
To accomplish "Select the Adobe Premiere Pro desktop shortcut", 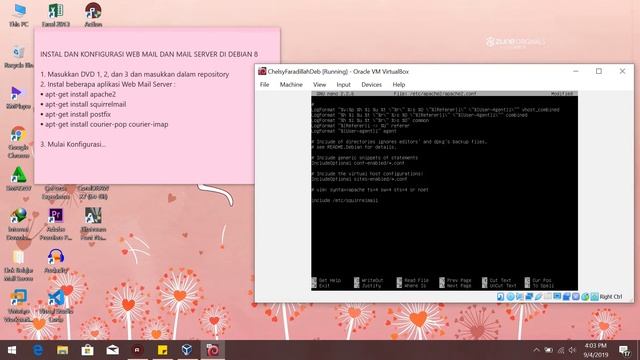I will (x=56, y=224).
